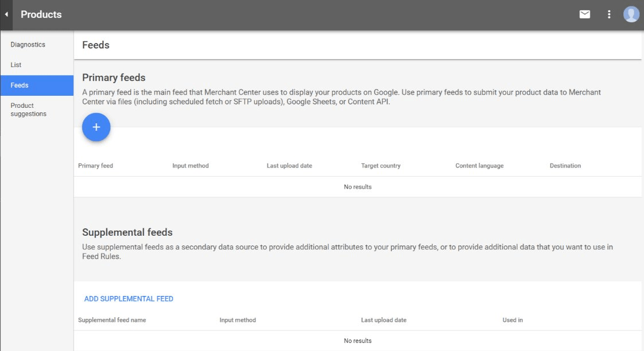Image resolution: width=644 pixels, height=351 pixels.
Task: Sort by Last upload date
Action: click(x=289, y=165)
